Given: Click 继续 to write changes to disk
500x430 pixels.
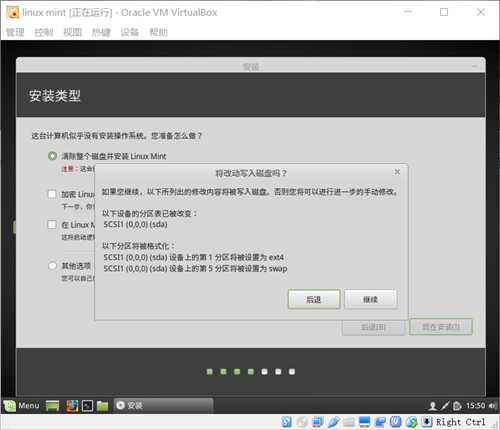Looking at the screenshot, I should click(x=370, y=299).
